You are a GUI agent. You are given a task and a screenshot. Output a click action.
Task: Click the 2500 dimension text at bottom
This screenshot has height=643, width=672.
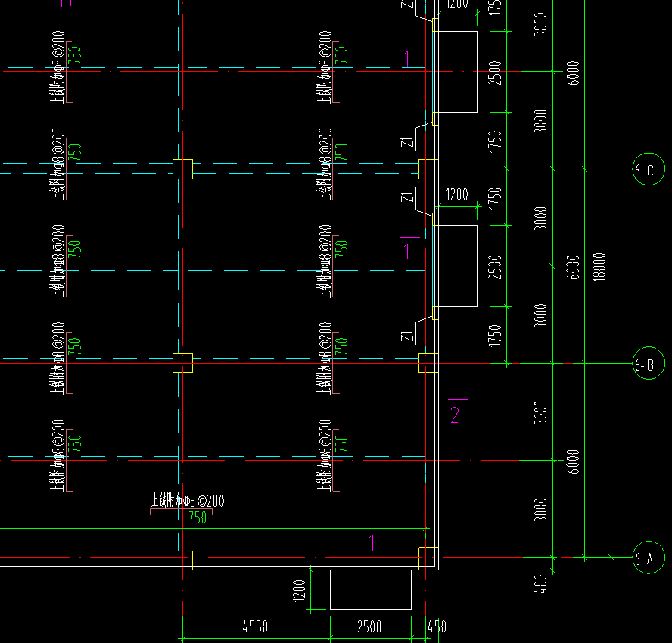point(369,627)
